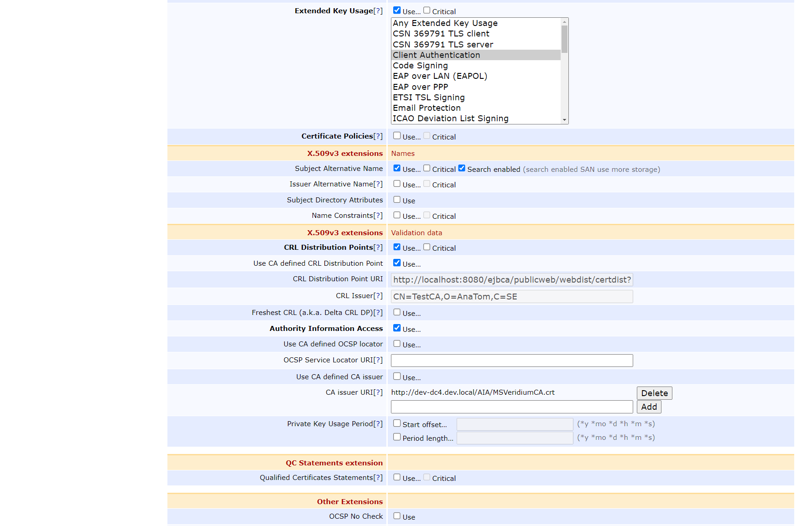
Task: Choose Any Extended Key Usage option
Action: pyautogui.click(x=445, y=23)
